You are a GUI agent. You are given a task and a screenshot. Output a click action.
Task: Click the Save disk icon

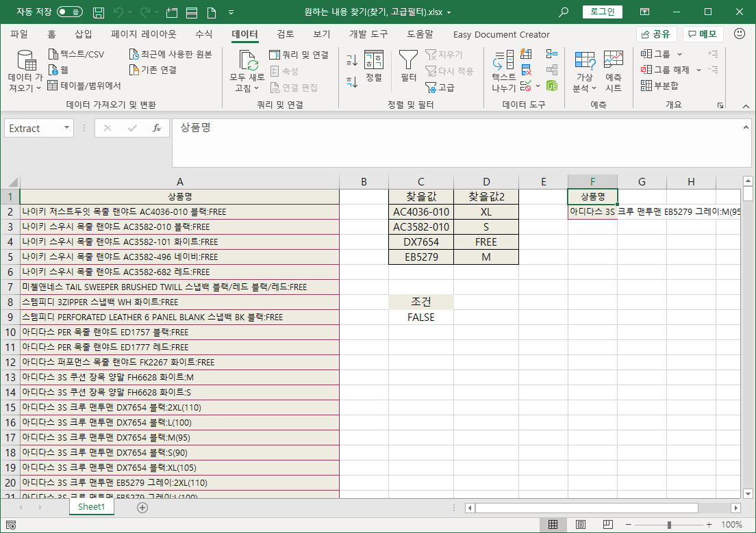[99, 12]
